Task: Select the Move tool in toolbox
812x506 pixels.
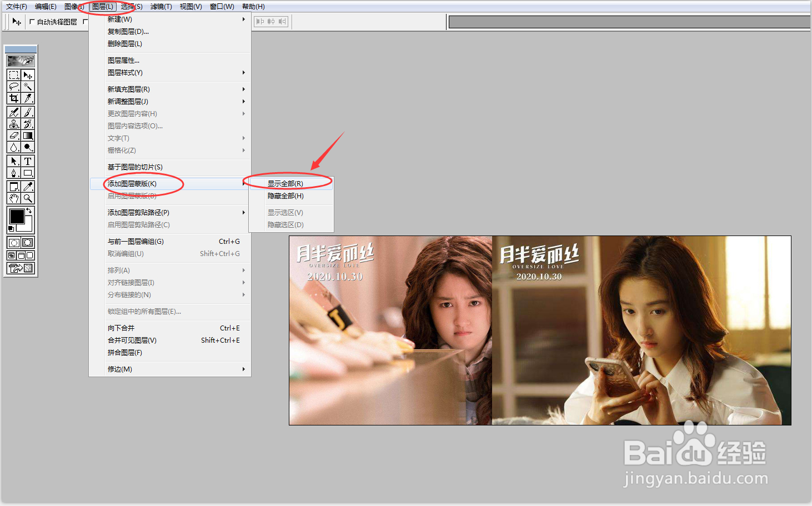Action: pyautogui.click(x=28, y=75)
